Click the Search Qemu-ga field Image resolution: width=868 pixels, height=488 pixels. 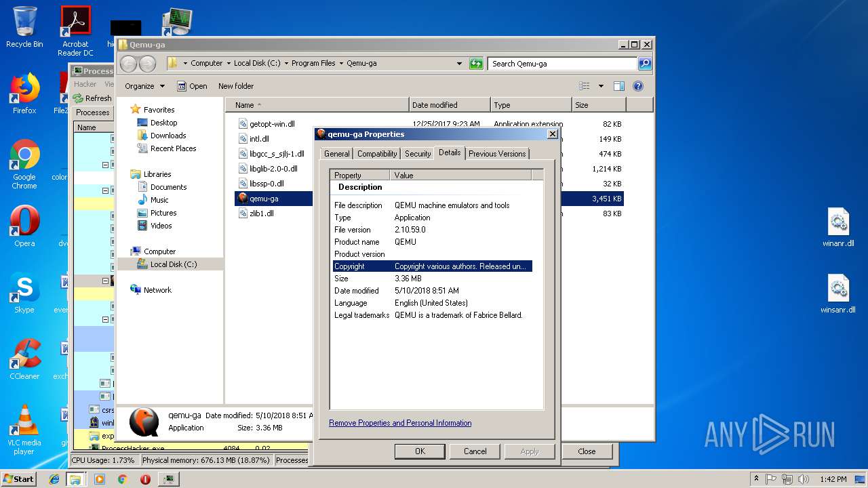[x=562, y=64]
